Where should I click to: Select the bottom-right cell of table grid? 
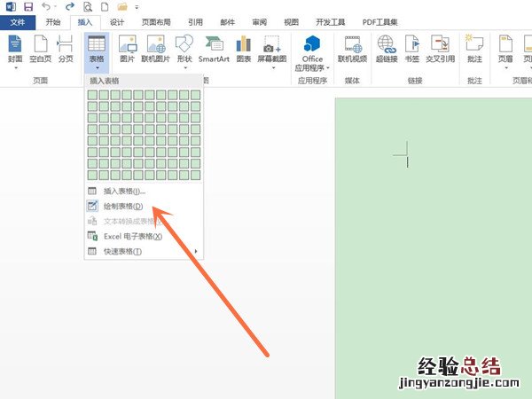[195, 175]
